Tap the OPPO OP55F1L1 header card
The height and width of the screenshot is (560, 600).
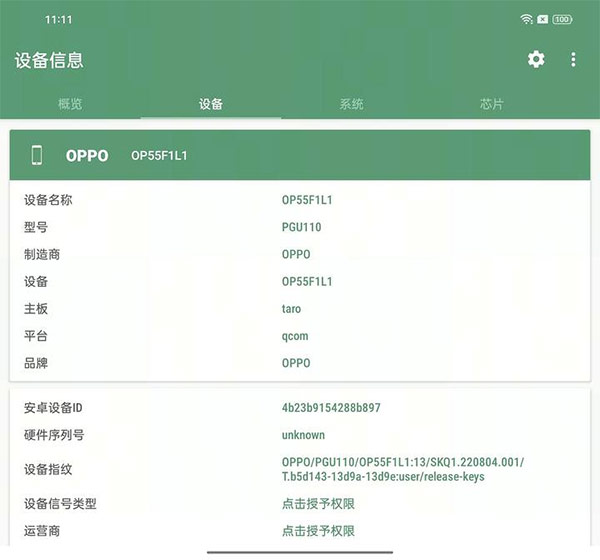click(300, 155)
